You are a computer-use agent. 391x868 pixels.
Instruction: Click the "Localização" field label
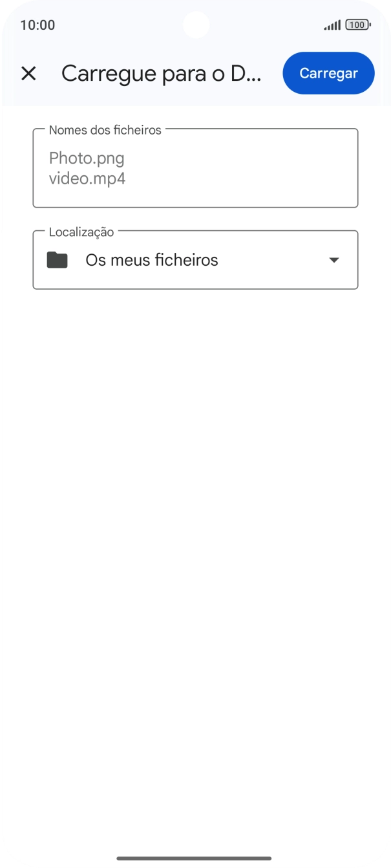point(81,232)
